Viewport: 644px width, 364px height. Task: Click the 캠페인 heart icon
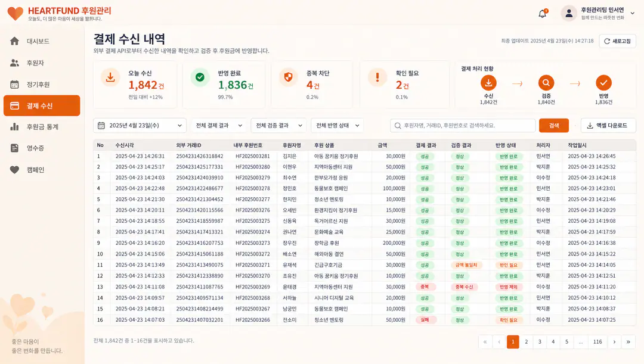coord(14,170)
